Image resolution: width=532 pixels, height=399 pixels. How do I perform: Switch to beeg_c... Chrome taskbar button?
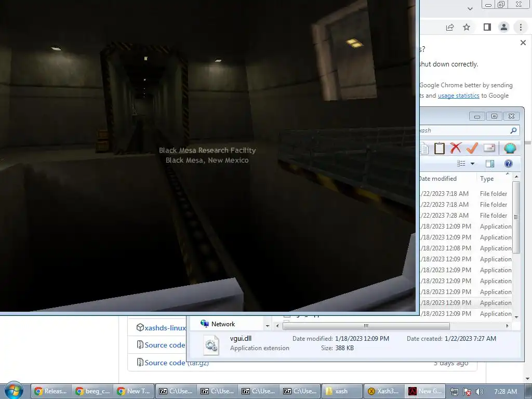92,391
